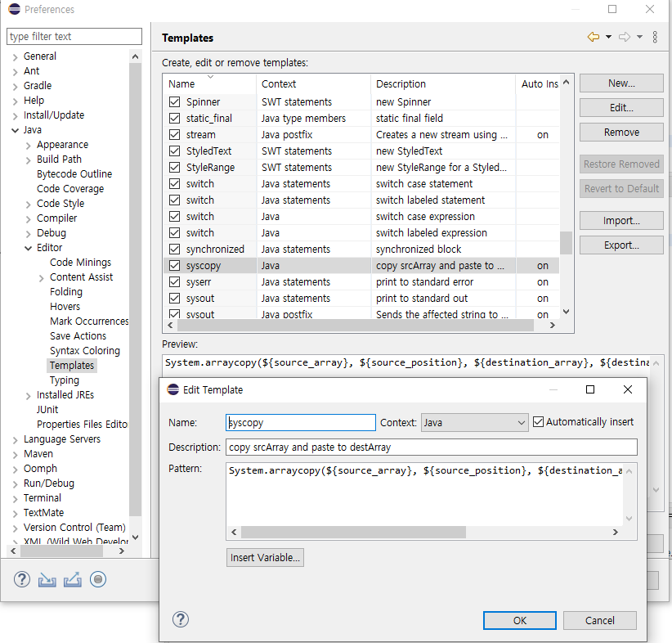Click the Import... button
The width and height of the screenshot is (672, 643).
pyautogui.click(x=621, y=221)
